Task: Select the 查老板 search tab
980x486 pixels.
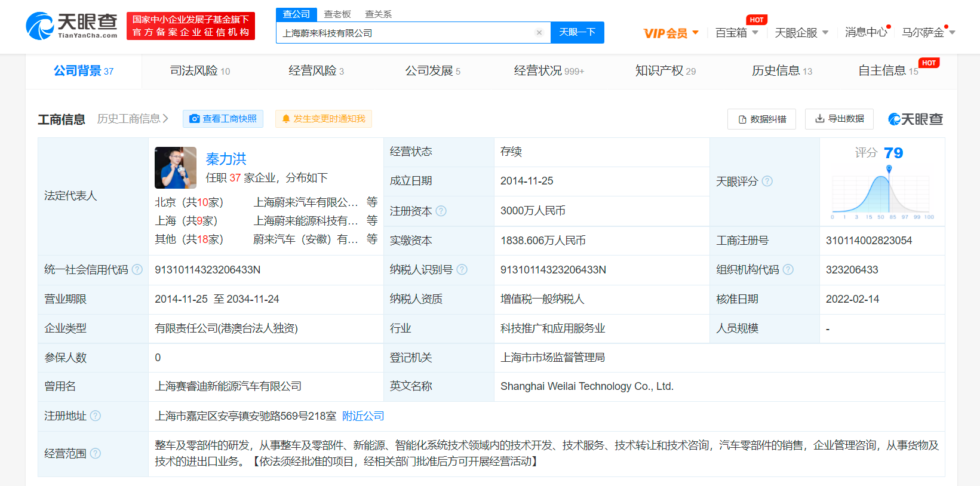Action: click(337, 14)
